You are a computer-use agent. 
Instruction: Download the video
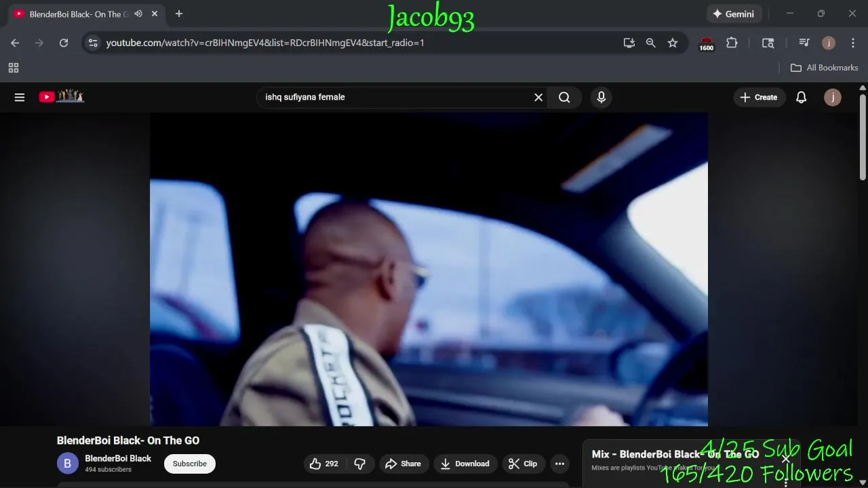tap(465, 464)
